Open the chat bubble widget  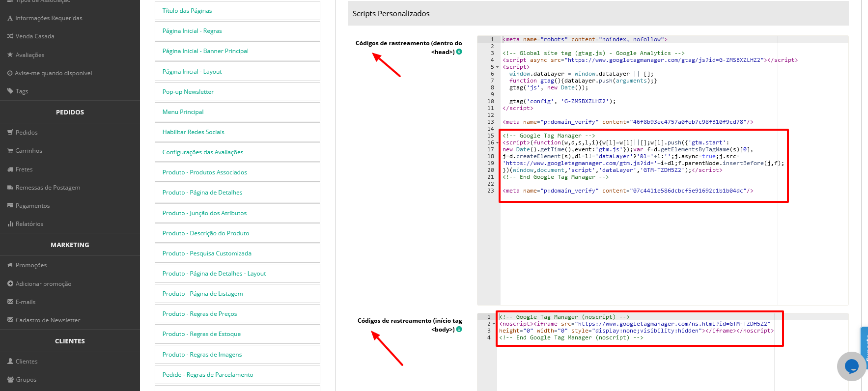(851, 366)
